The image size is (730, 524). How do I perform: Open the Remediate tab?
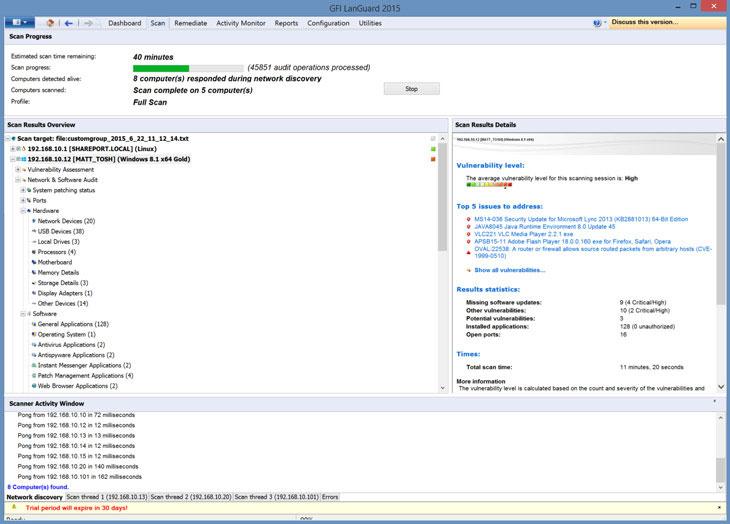(190, 23)
